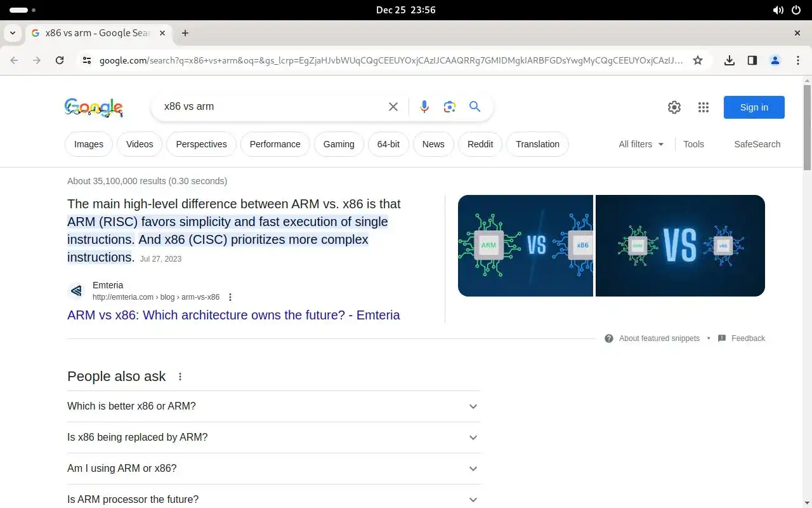Click the vertical page scrollbar thumb
The height and width of the screenshot is (508, 812).
coord(807,127)
